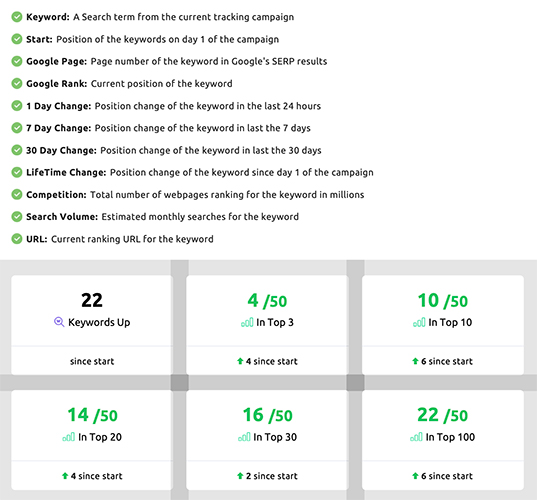The image size is (537, 500).
Task: Click the bar chart icon beside In Top 3
Action: pyautogui.click(x=247, y=323)
